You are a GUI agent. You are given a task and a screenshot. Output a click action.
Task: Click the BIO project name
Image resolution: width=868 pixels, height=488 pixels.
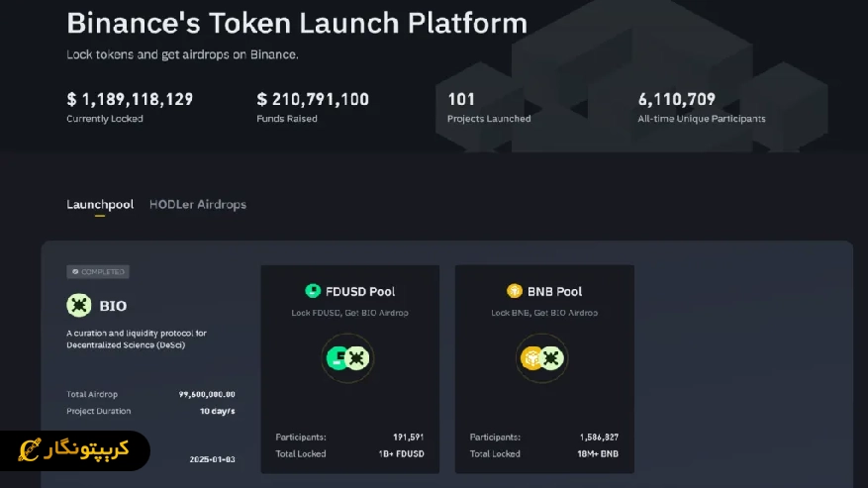click(x=113, y=306)
